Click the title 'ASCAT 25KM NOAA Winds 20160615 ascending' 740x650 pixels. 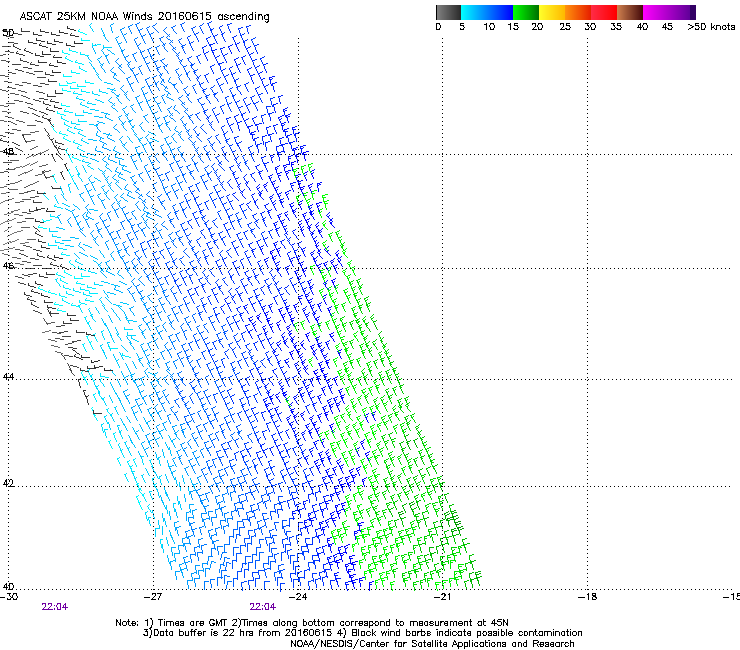tap(144, 17)
